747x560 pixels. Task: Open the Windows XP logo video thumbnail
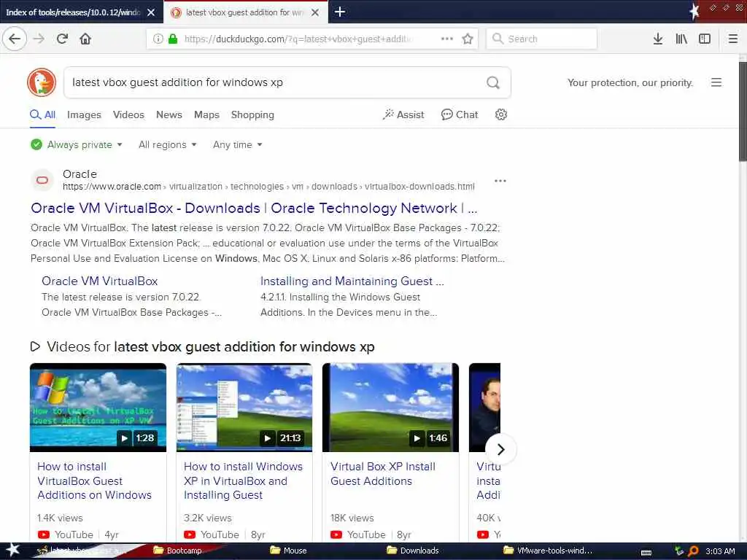(98, 407)
